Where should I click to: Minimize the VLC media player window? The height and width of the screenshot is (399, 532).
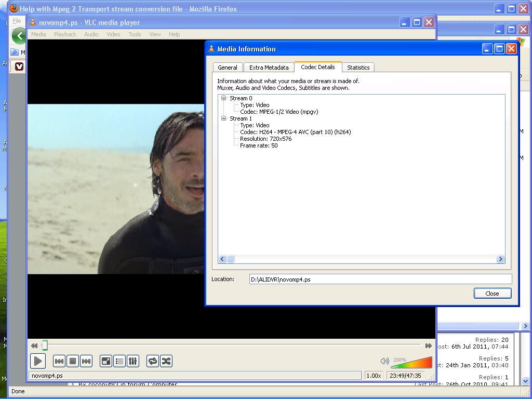[x=404, y=22]
